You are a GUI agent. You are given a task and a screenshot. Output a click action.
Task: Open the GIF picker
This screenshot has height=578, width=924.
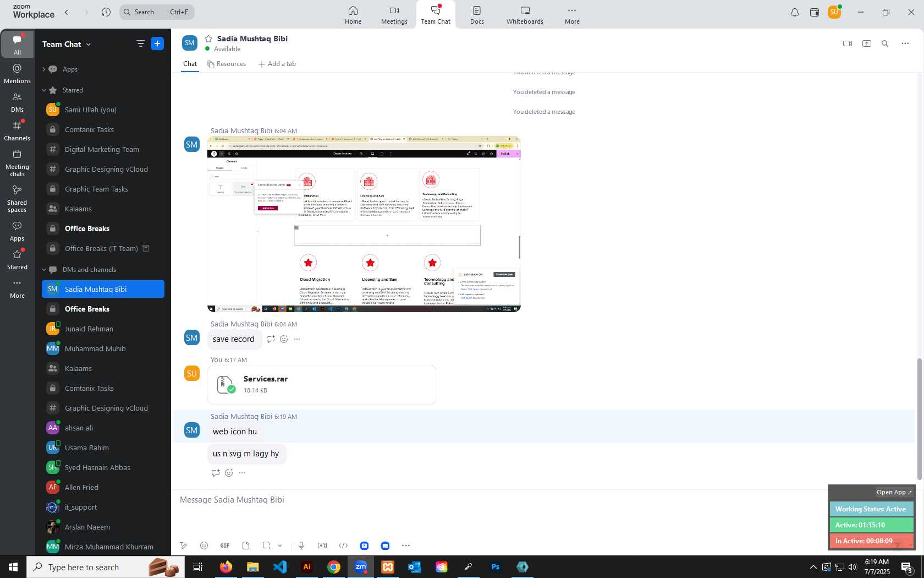pos(225,546)
